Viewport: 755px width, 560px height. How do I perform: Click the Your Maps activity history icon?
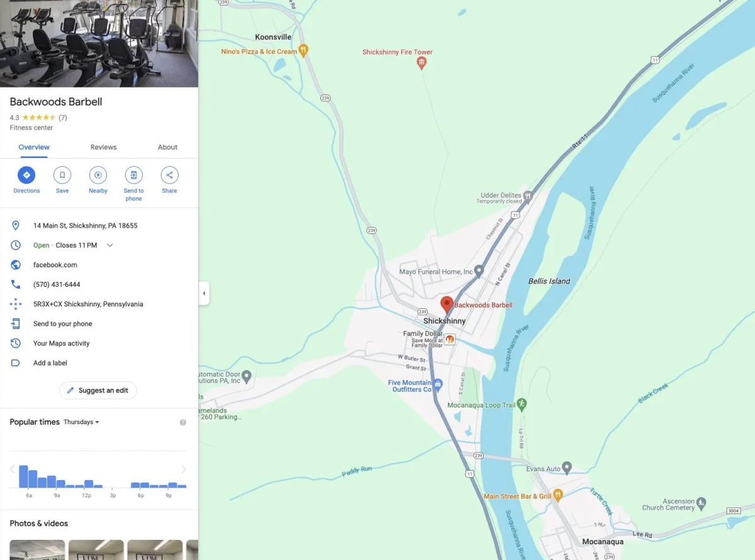[16, 344]
